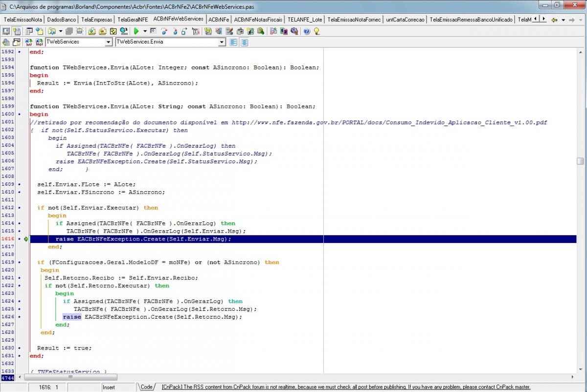Screen dimensions: 587x392
Task: Click the yellow light bulb icon
Action: [316, 31]
